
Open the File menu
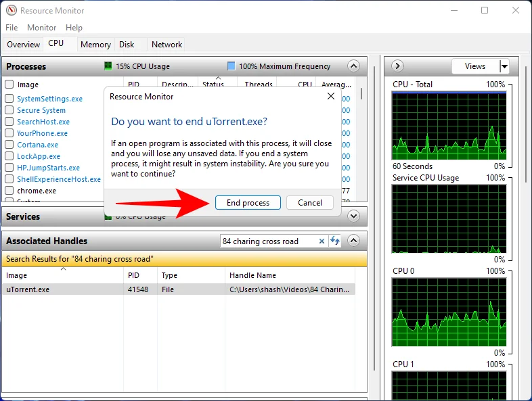(12, 28)
